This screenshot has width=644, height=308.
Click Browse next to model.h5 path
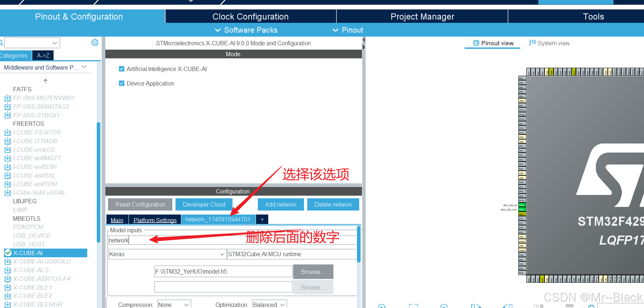(313, 271)
